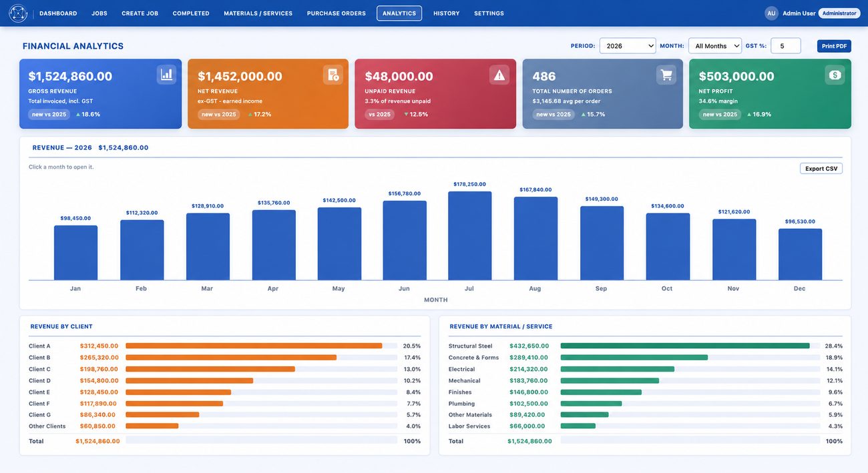868x473 pixels.
Task: Open the Dashboard menu item
Action: [x=58, y=13]
